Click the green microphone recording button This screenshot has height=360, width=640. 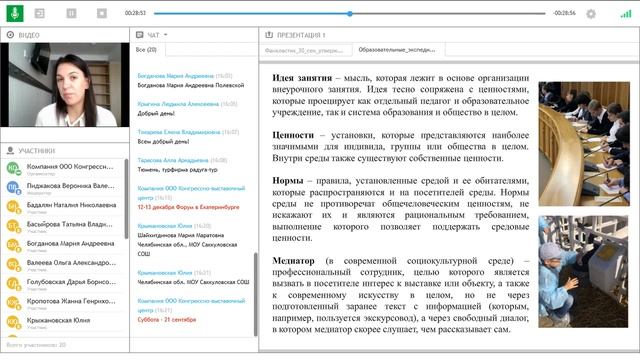(x=15, y=13)
